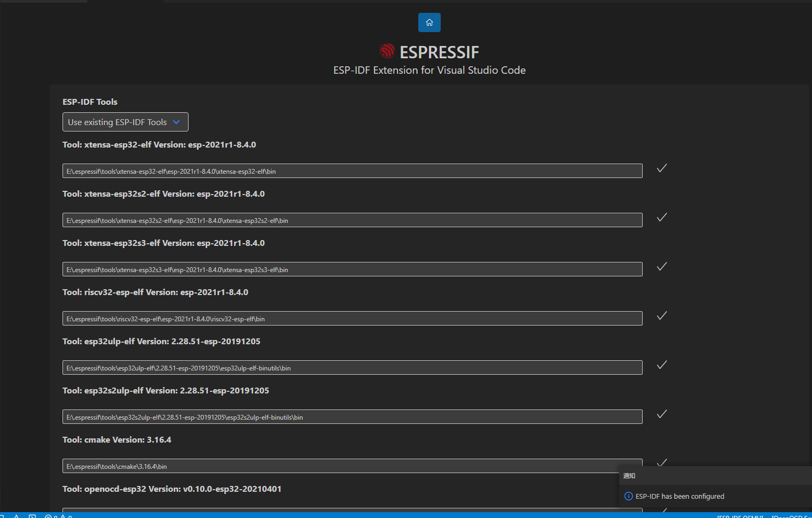Open the Use existing ESP-IDF Tools dropdown
Viewport: 812px width, 518px height.
pos(125,122)
